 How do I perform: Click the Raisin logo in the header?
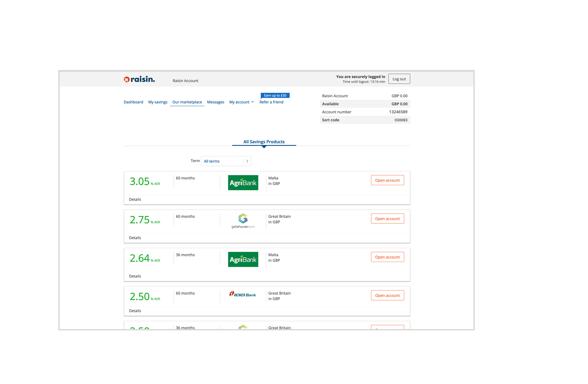click(x=139, y=79)
